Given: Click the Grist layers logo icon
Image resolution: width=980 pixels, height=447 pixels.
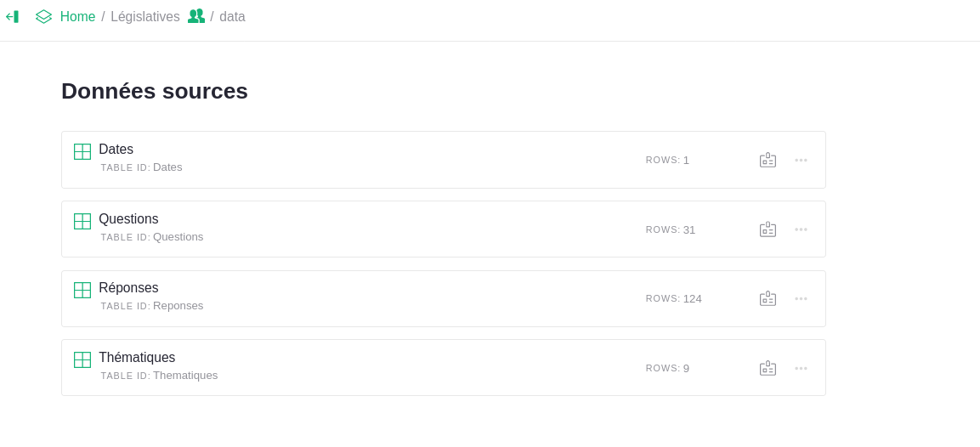Looking at the screenshot, I should tap(43, 17).
